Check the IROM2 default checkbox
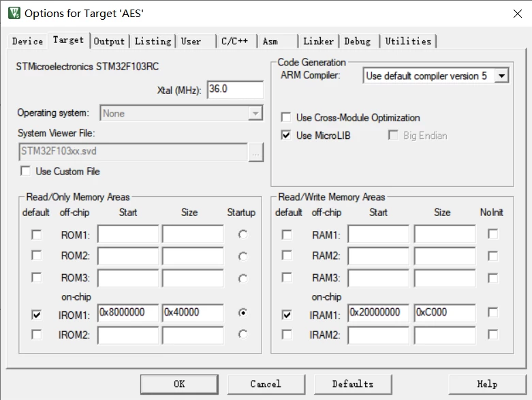This screenshot has width=532, height=400. click(x=36, y=335)
